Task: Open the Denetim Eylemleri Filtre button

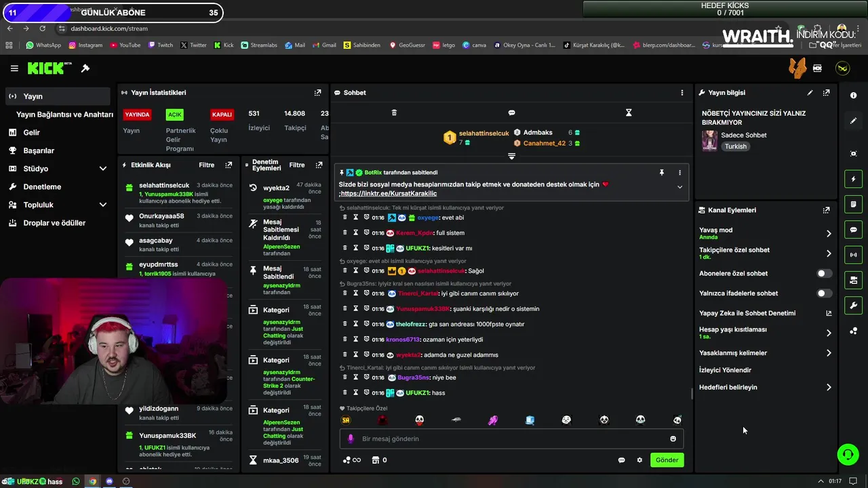Action: (x=297, y=165)
